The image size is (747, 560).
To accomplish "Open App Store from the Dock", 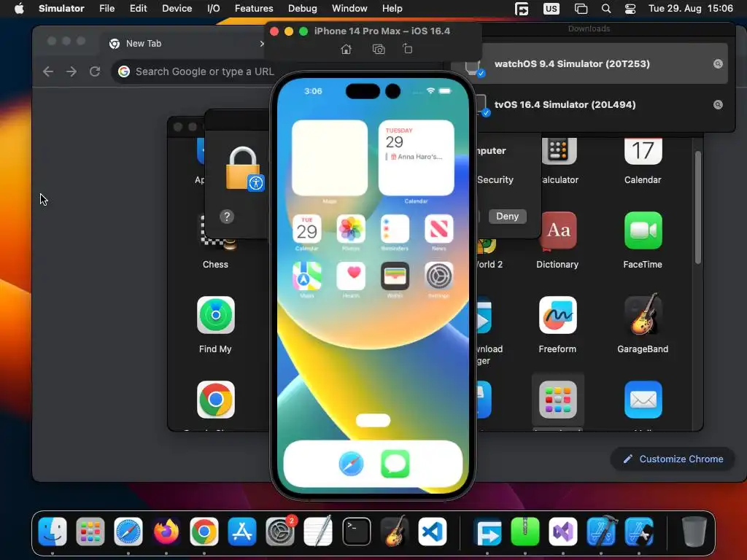I will 242,531.
